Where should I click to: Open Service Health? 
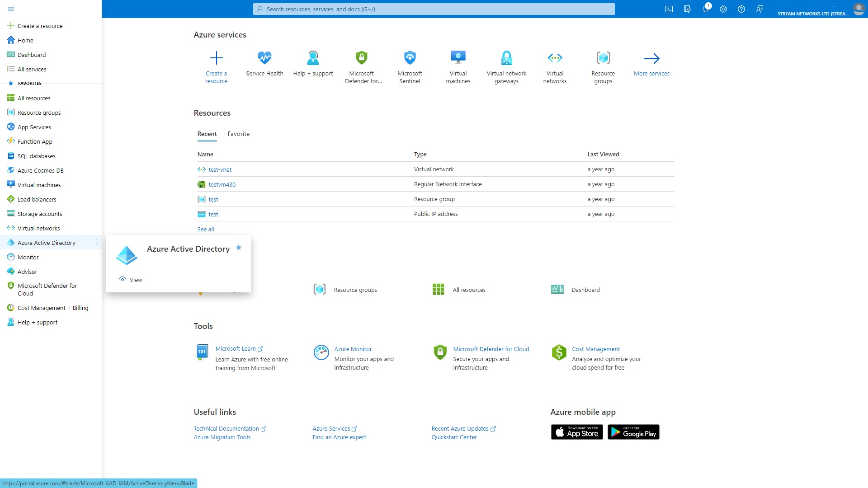pos(264,63)
